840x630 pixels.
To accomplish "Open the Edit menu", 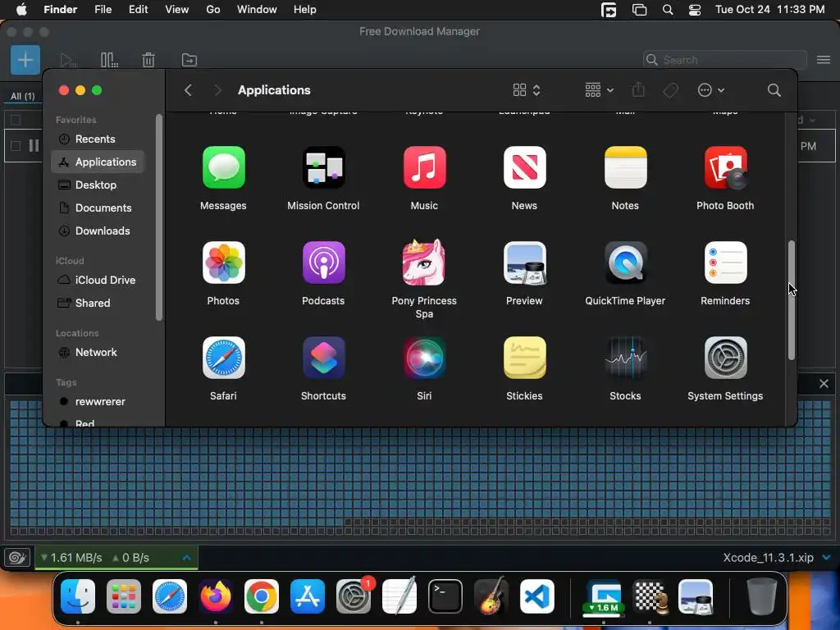I will point(138,10).
